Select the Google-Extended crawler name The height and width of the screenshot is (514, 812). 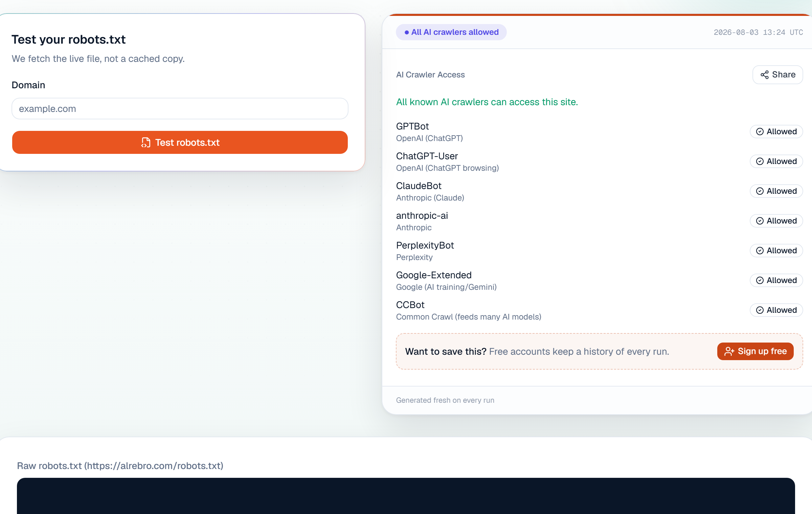434,275
